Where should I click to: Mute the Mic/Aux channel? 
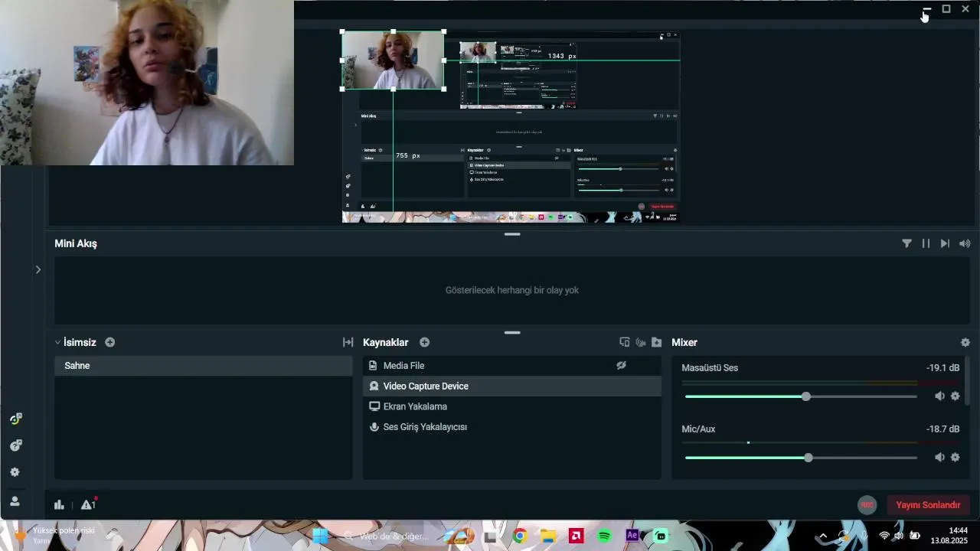tap(939, 458)
